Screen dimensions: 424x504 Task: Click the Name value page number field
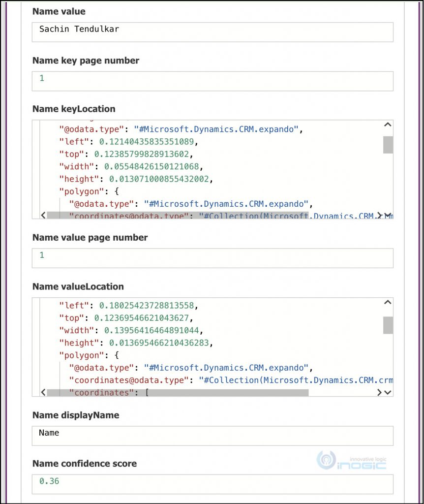tap(212, 257)
